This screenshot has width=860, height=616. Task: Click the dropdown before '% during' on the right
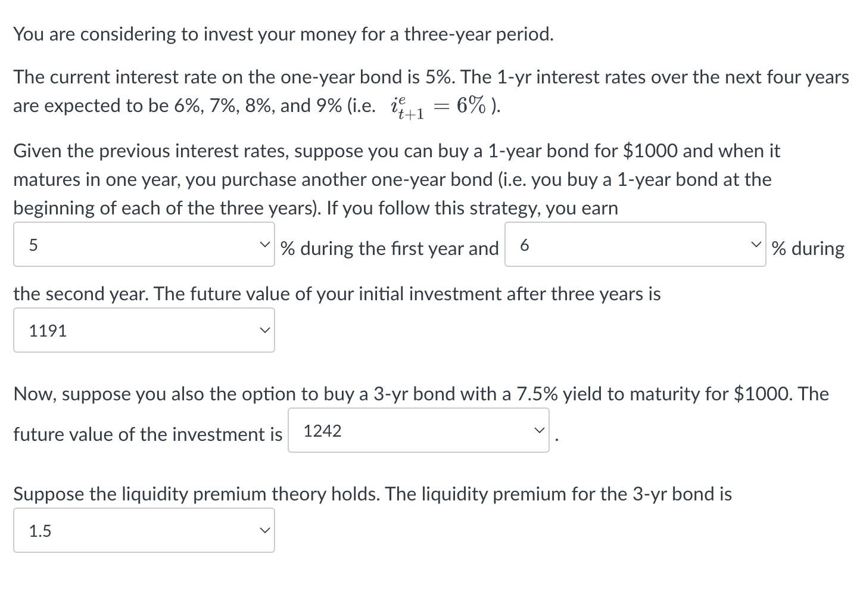click(x=634, y=244)
